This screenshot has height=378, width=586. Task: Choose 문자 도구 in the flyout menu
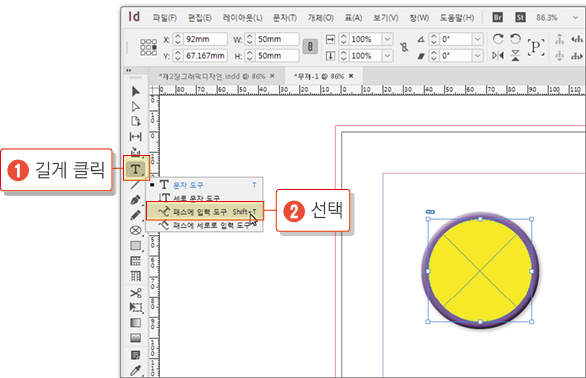[204, 185]
